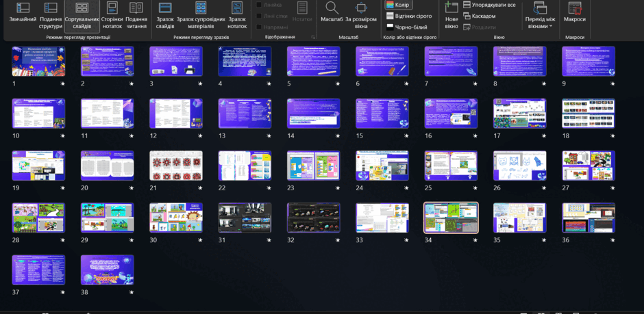Select slide 32 thumbnail
Viewport: 644px width, 314px height.
coord(314,218)
